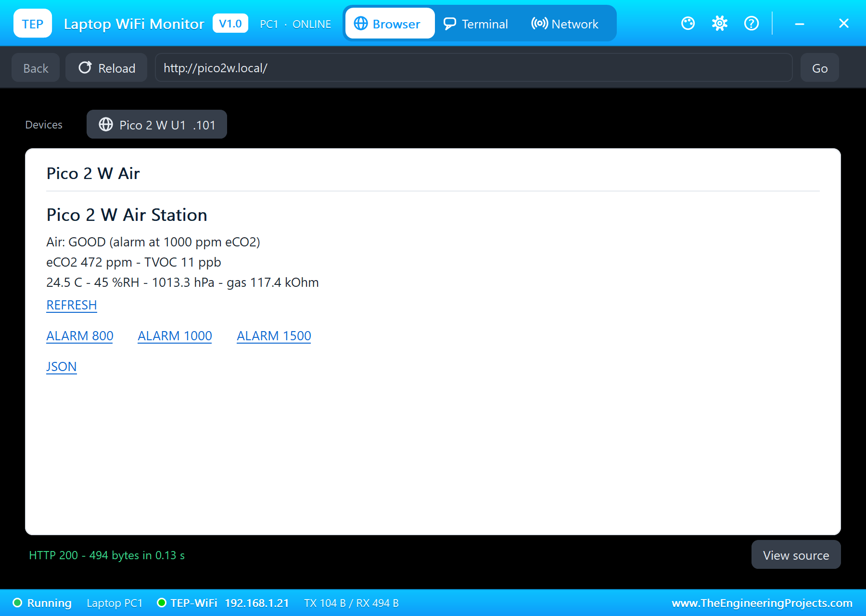The width and height of the screenshot is (866, 616).
Task: Reload the current page
Action: point(106,68)
